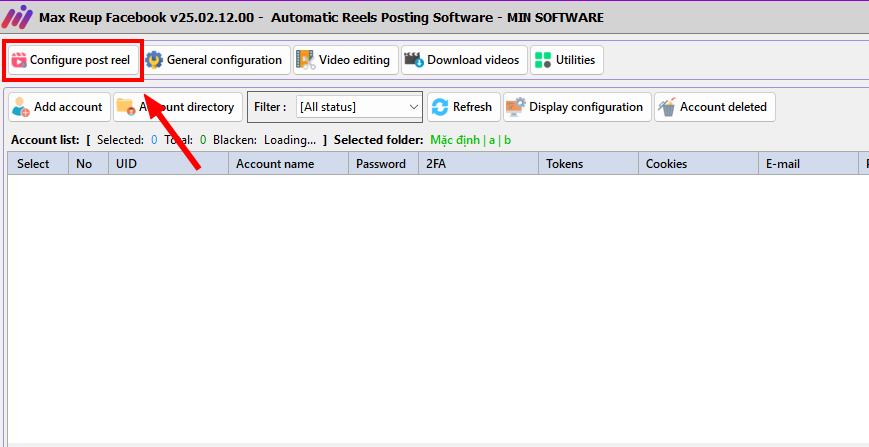Click the Mặc định | a | b folder text
This screenshot has height=447, width=869.
471,140
